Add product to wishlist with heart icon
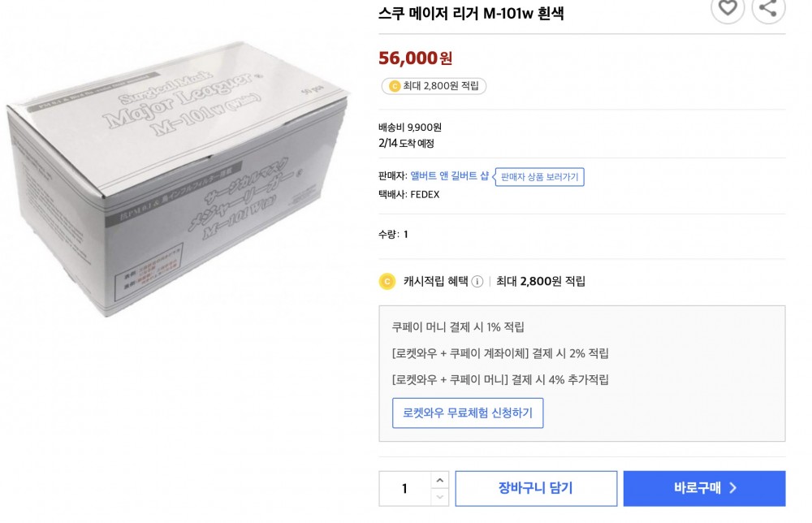Screen dimensions: 812x523 [x=728, y=9]
